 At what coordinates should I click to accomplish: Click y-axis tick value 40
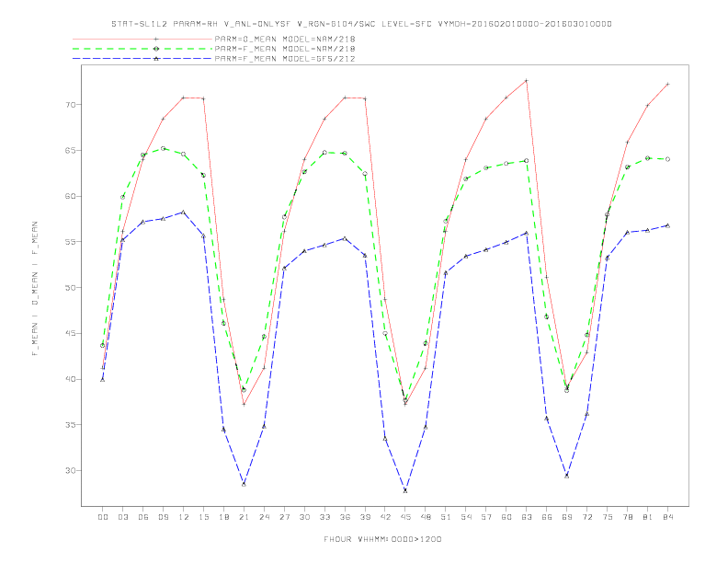[x=70, y=380]
